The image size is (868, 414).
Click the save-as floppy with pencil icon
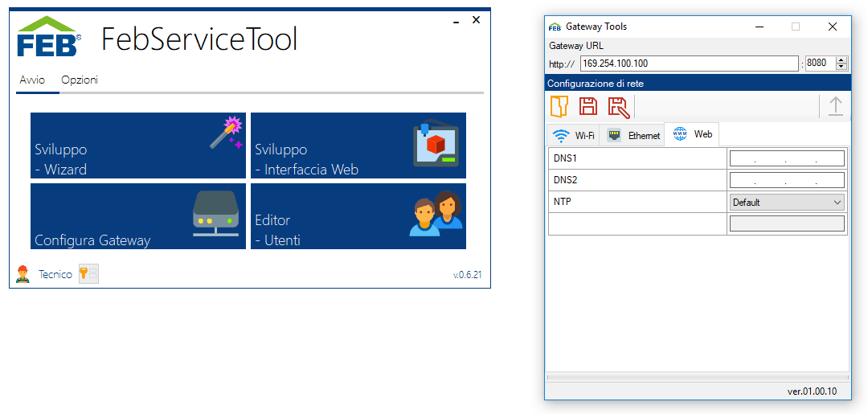617,106
